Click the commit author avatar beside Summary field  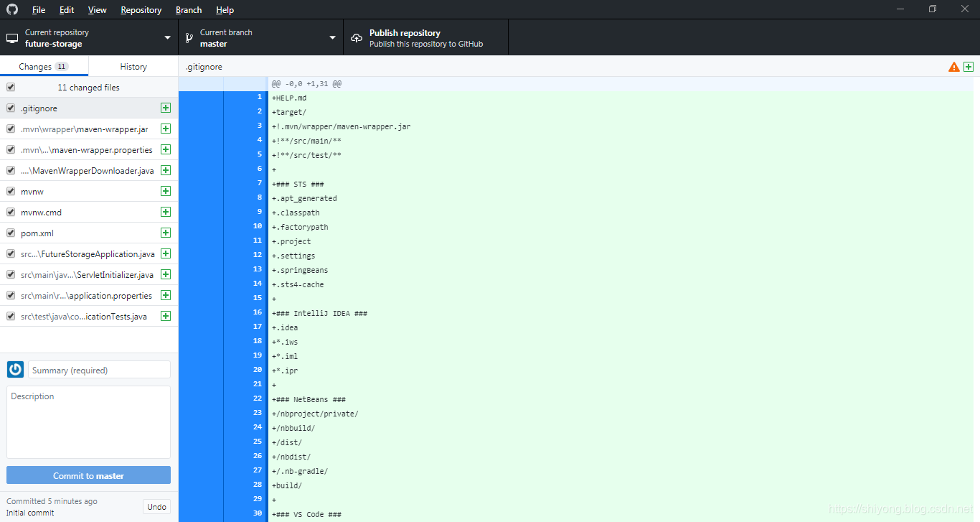(15, 369)
